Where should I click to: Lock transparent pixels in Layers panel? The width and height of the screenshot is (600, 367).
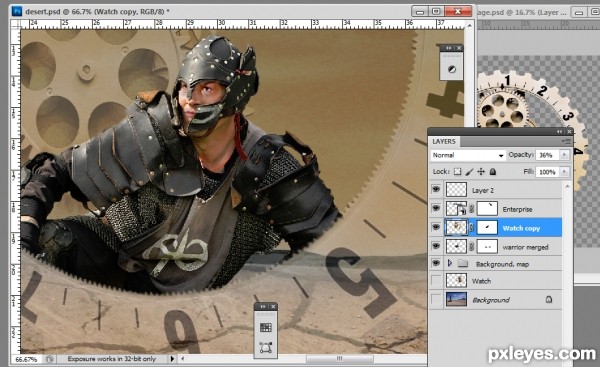457,172
